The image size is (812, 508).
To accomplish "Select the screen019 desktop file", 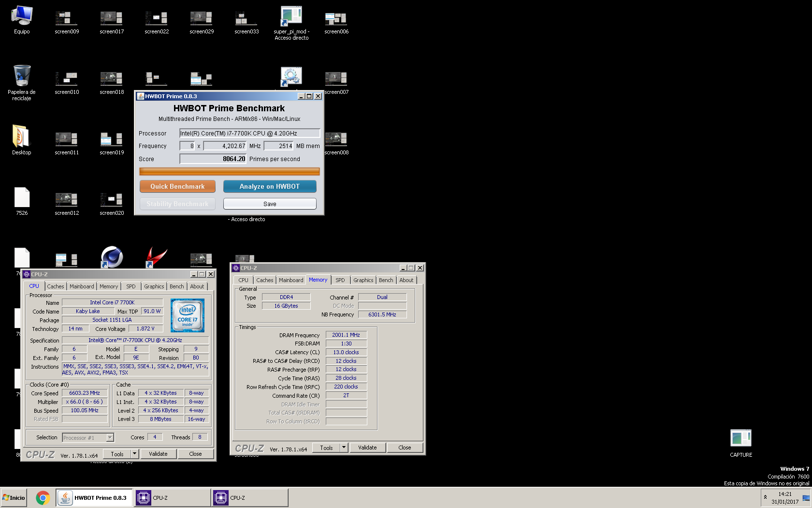I will pyautogui.click(x=112, y=143).
